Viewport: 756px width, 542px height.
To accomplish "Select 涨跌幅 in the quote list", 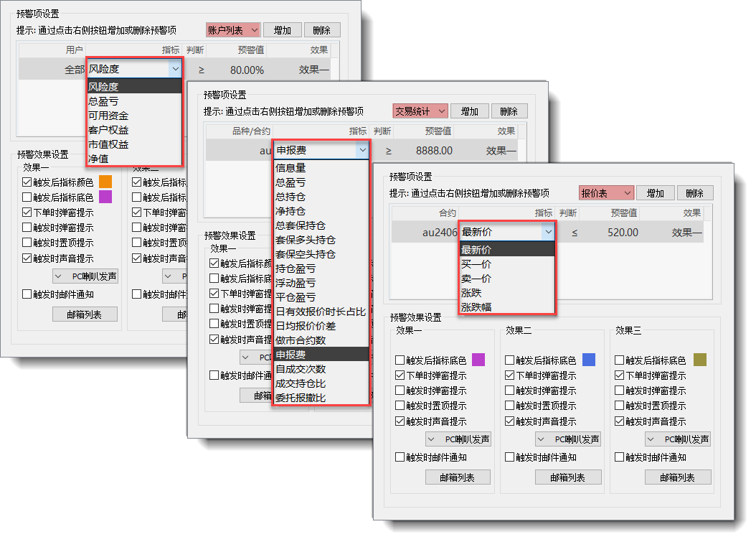I will (x=507, y=307).
